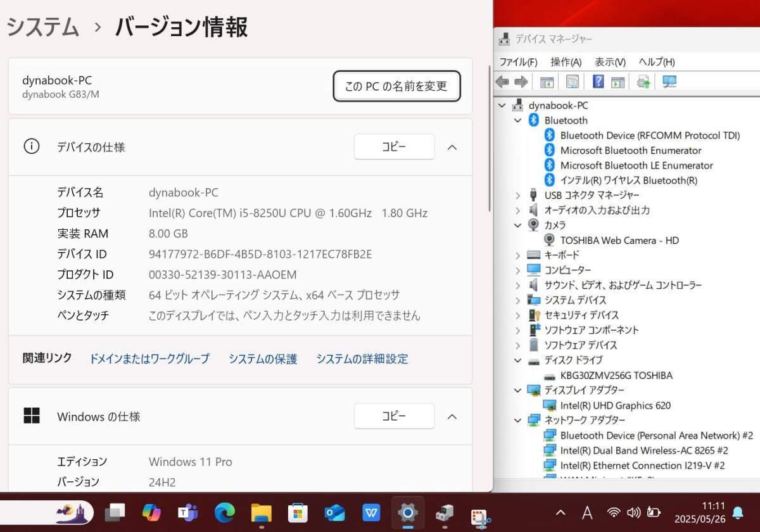The width and height of the screenshot is (760, 532).
Task: Copy device specifications with コピー button
Action: (x=394, y=147)
